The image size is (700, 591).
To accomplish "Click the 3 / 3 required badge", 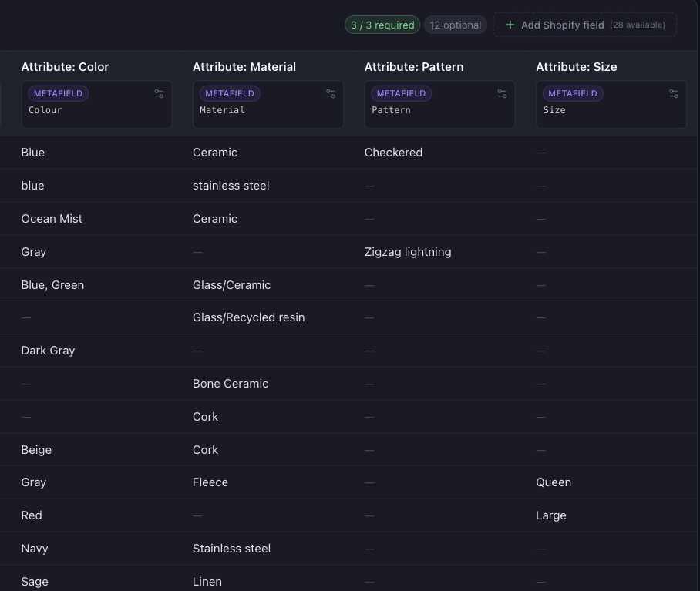I will [x=382, y=25].
